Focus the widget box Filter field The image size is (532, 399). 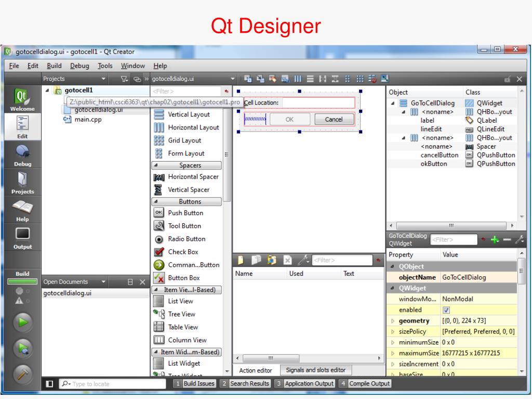[186, 91]
